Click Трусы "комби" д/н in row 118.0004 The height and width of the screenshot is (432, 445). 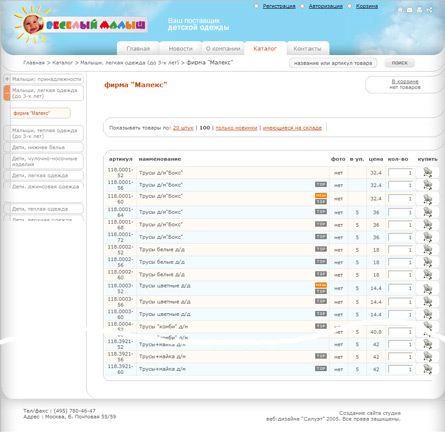(163, 327)
